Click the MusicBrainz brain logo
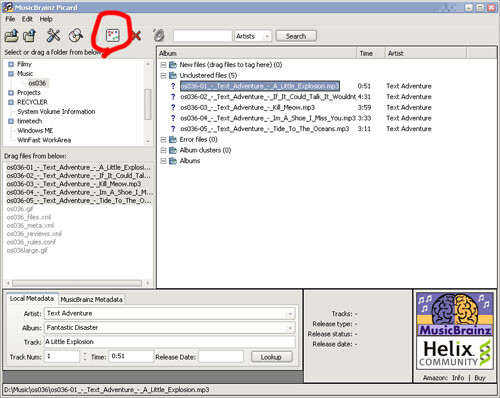 coord(455,314)
